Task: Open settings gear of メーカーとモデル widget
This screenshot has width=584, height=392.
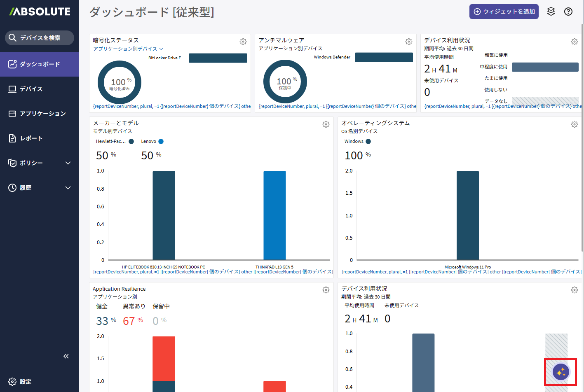Action: click(x=326, y=124)
